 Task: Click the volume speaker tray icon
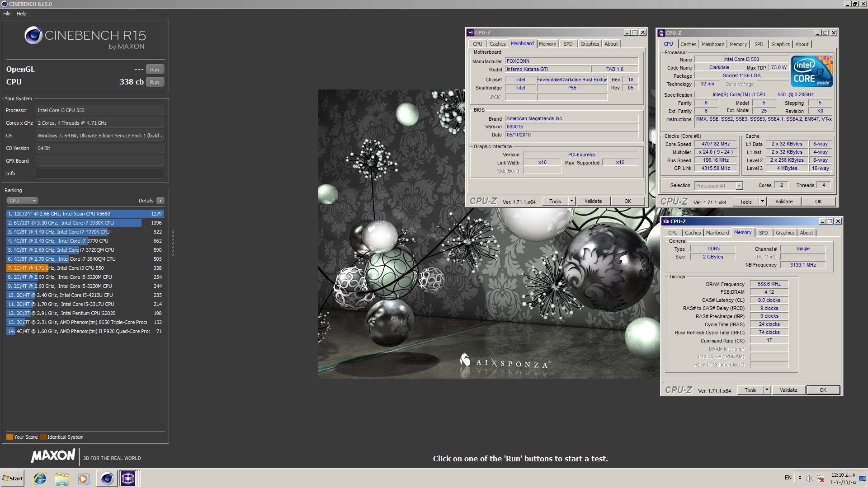tap(810, 478)
